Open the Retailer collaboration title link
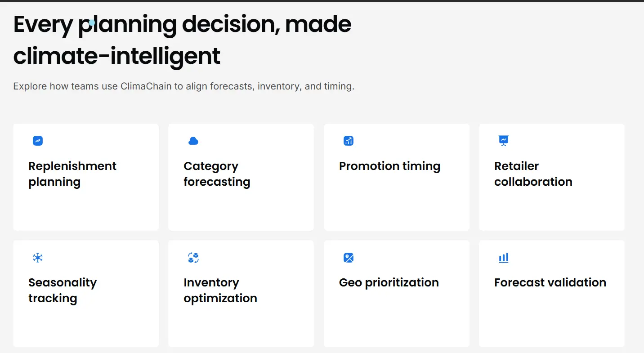 533,174
